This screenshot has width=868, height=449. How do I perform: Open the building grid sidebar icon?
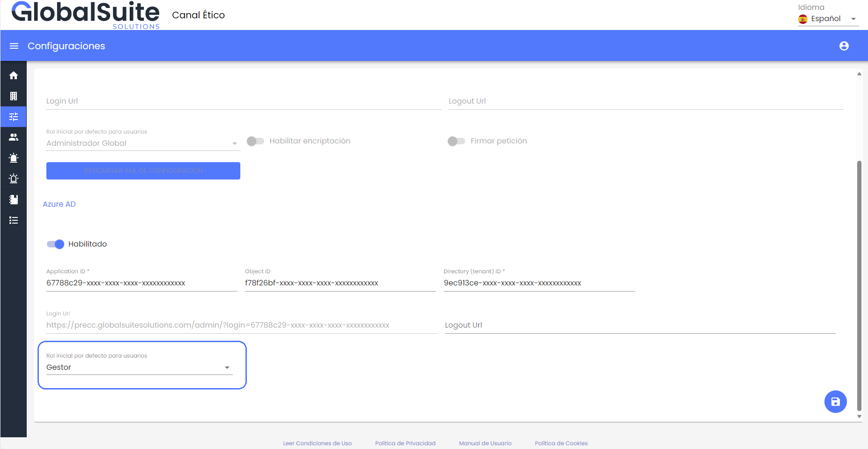[x=14, y=96]
